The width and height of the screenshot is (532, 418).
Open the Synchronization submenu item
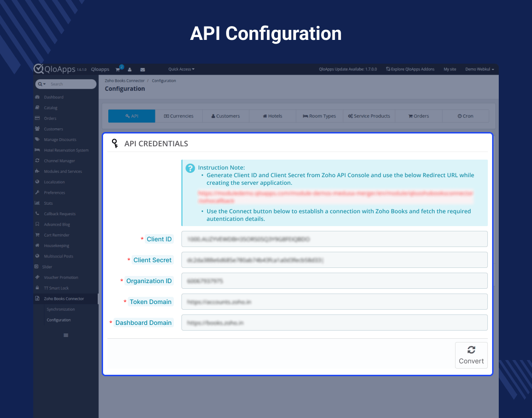coord(61,309)
